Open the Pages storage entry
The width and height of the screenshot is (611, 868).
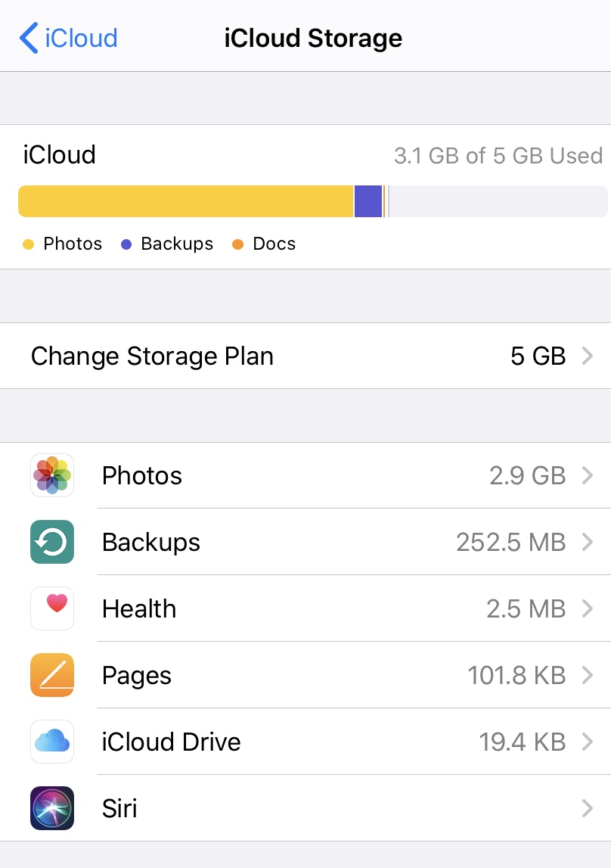coord(305,675)
